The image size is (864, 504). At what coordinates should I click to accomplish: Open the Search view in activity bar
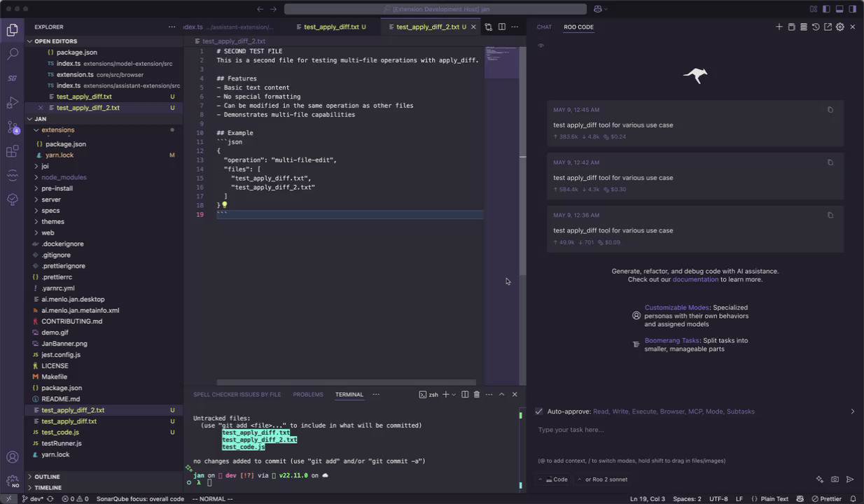12,54
